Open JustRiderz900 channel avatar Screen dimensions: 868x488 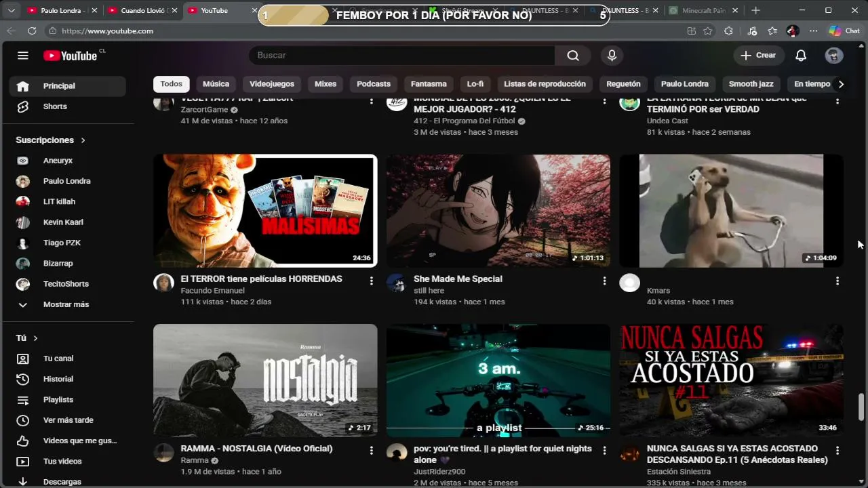(x=397, y=452)
